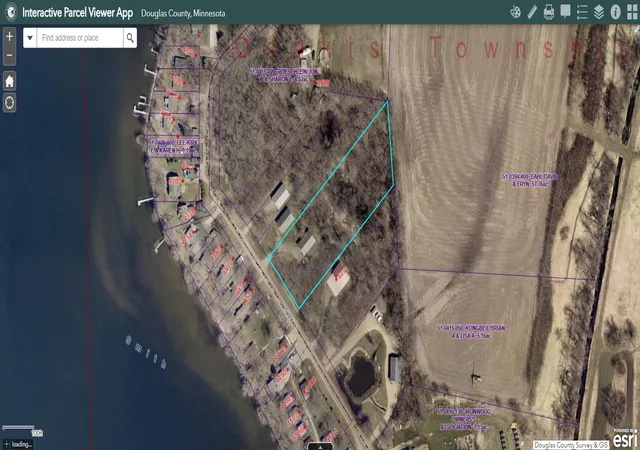640x450 pixels.
Task: Click the 'Douglas County, Minnesota' subtitle
Action: pyautogui.click(x=183, y=13)
